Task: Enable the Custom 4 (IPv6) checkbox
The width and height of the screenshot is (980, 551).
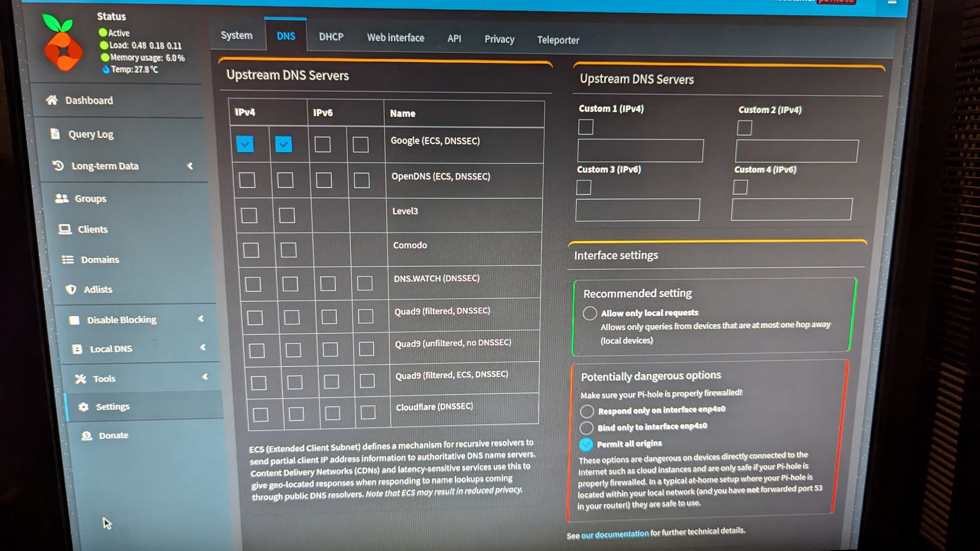Action: click(740, 187)
